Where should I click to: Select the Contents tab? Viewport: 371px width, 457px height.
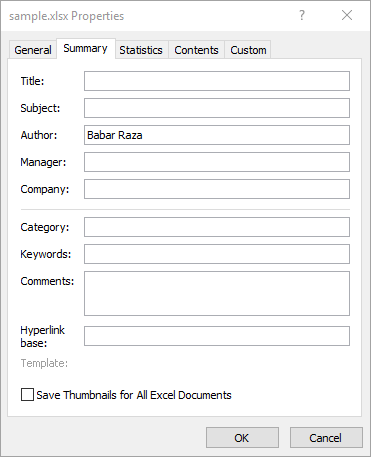coord(196,50)
